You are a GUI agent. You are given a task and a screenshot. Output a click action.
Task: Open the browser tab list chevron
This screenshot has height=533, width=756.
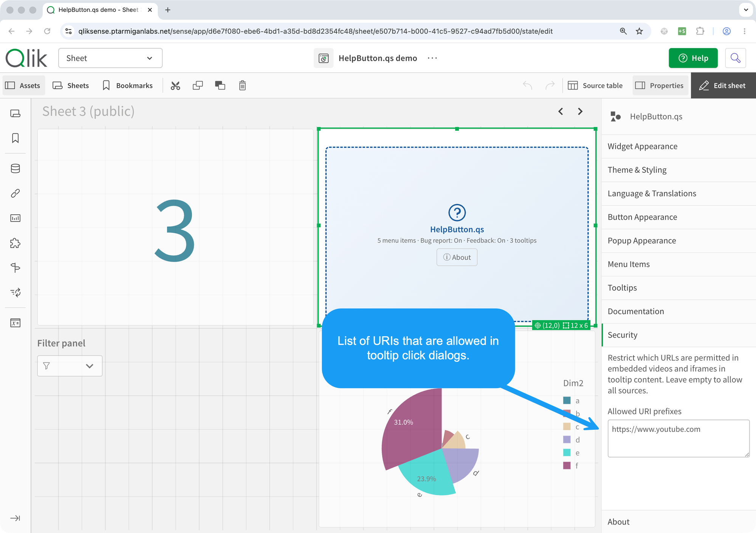[x=746, y=10]
